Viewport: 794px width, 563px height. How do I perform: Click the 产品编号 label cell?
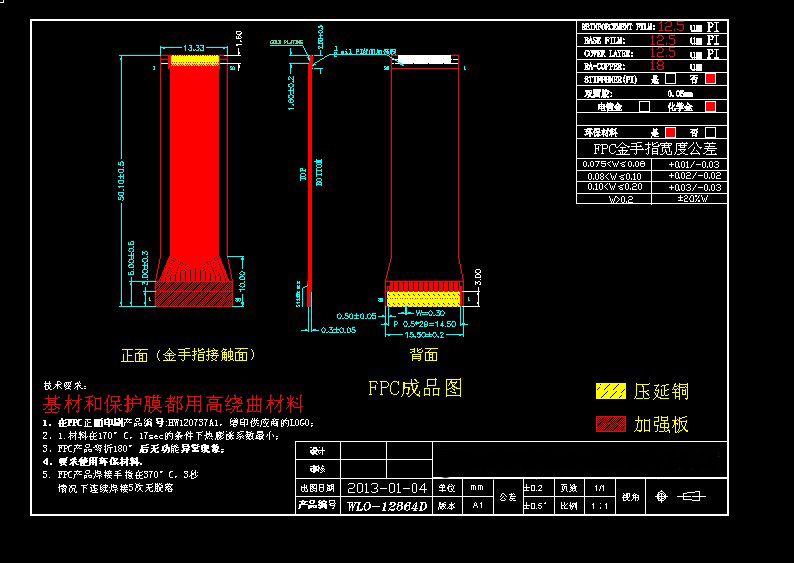coord(317,505)
